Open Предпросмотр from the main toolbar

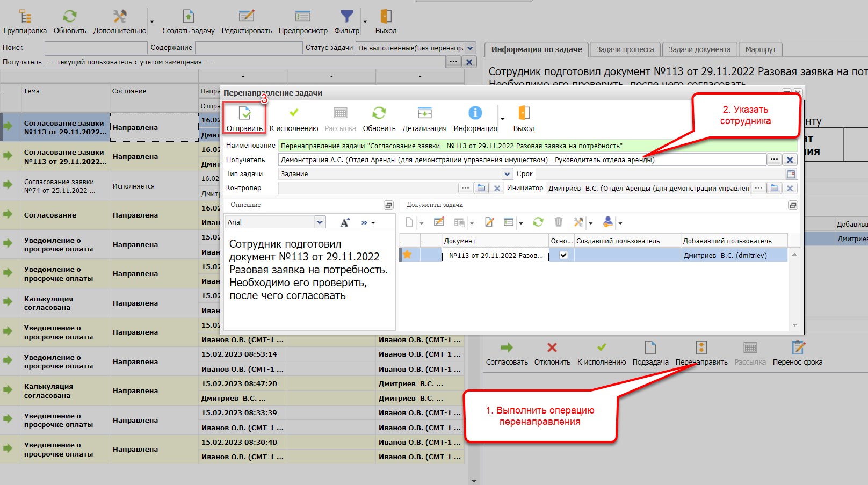(302, 17)
